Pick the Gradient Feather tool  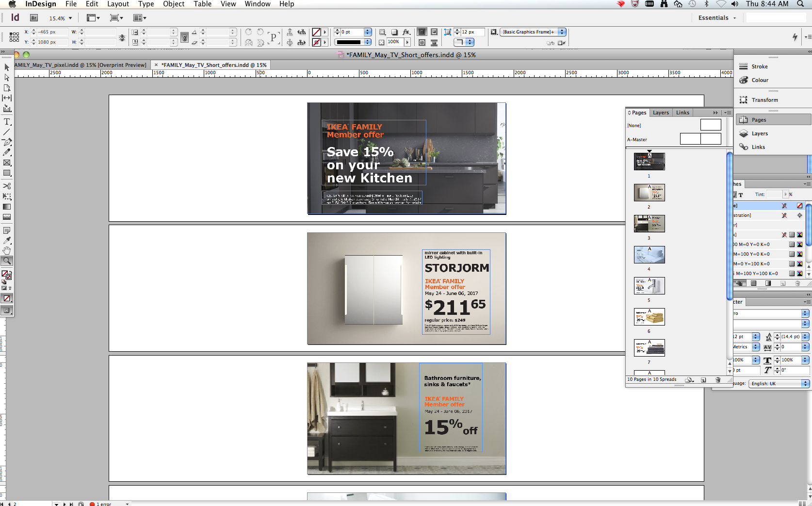click(7, 217)
